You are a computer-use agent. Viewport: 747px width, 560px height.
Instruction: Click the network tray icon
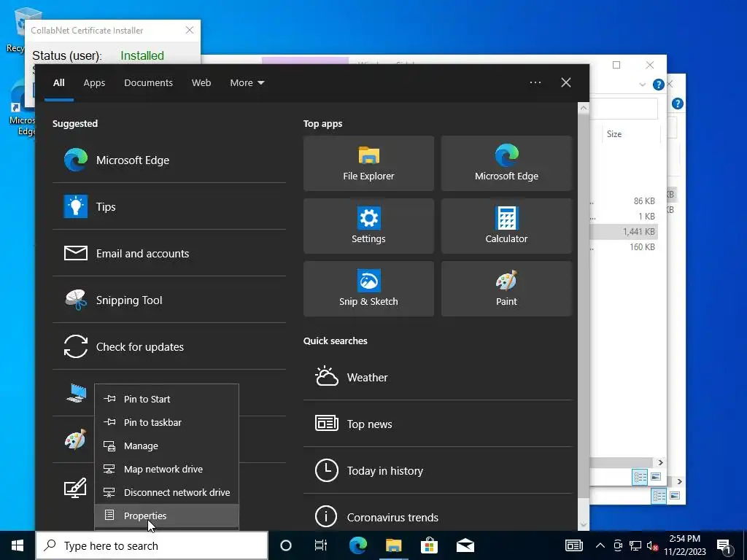(635, 545)
